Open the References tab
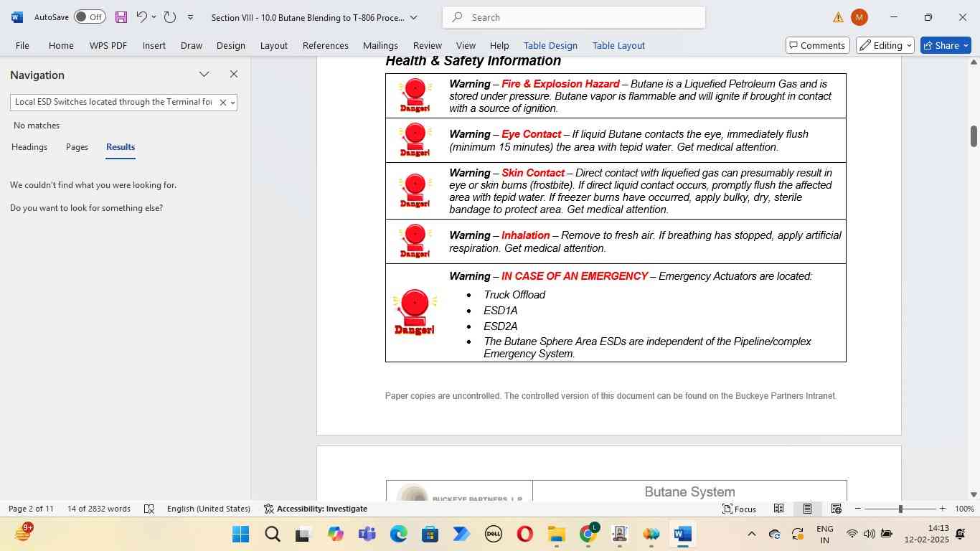The height and width of the screenshot is (551, 980). (325, 45)
